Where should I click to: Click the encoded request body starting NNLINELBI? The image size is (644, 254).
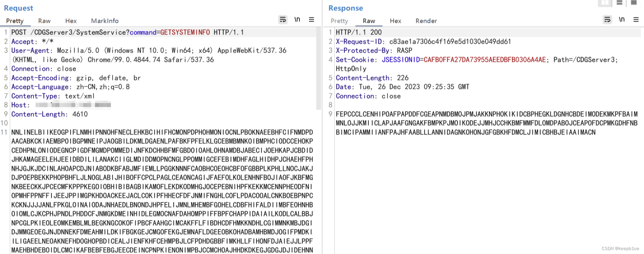pos(162,191)
